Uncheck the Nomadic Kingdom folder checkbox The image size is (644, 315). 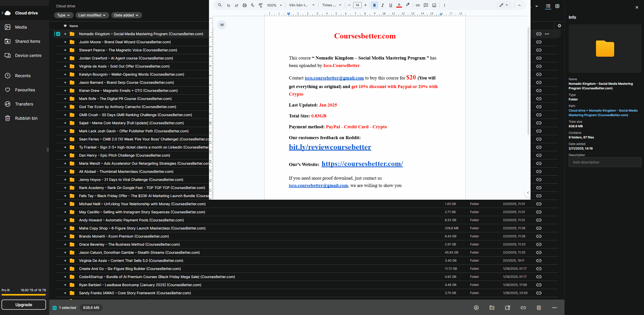(x=58, y=34)
